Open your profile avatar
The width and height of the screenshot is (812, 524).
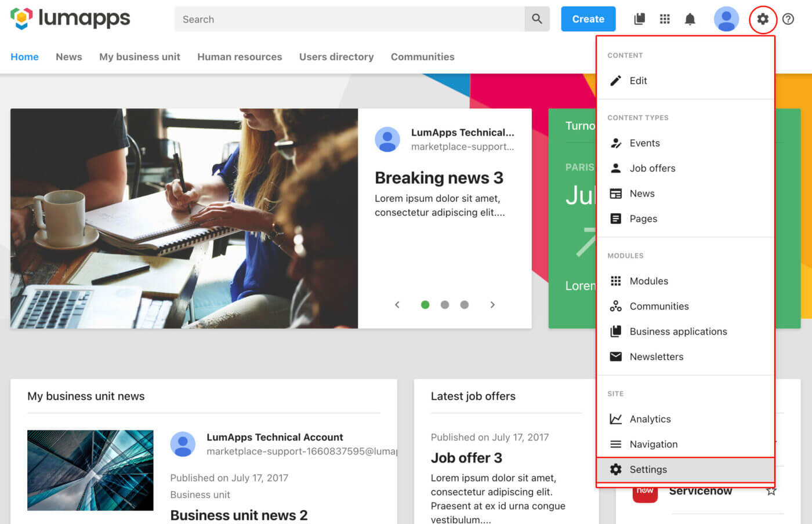pos(726,19)
